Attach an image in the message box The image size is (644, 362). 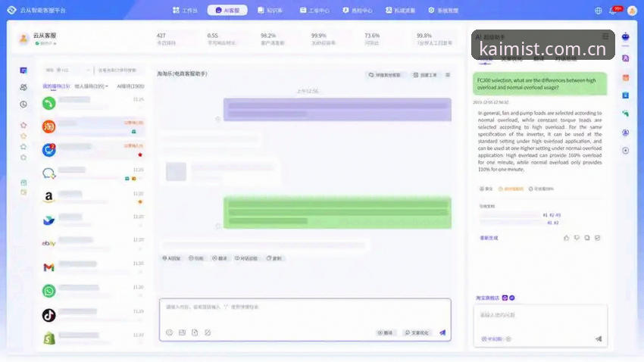tap(182, 332)
